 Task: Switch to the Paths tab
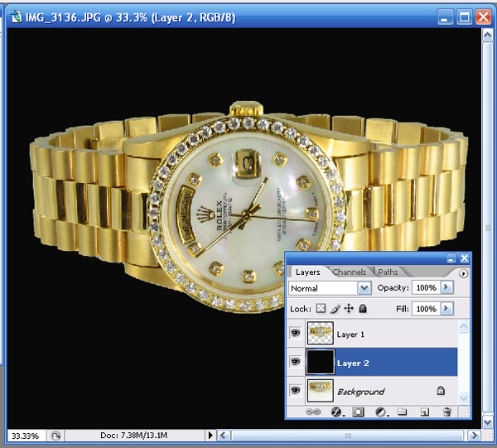coord(388,272)
